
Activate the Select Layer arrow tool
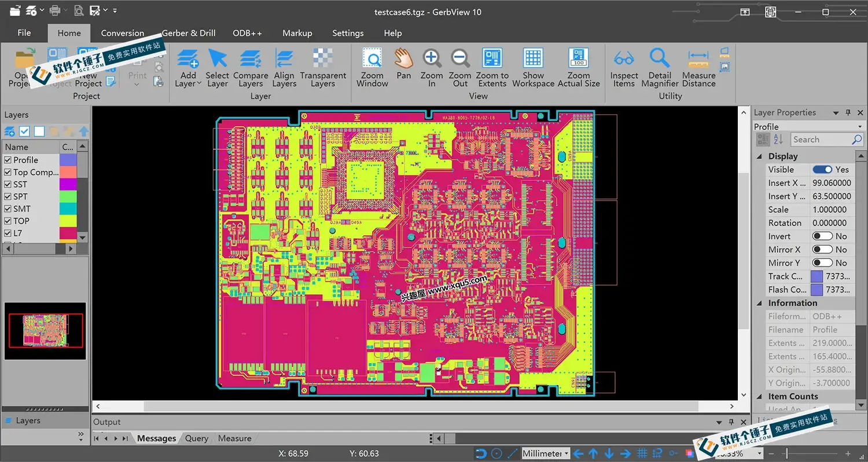coord(218,67)
